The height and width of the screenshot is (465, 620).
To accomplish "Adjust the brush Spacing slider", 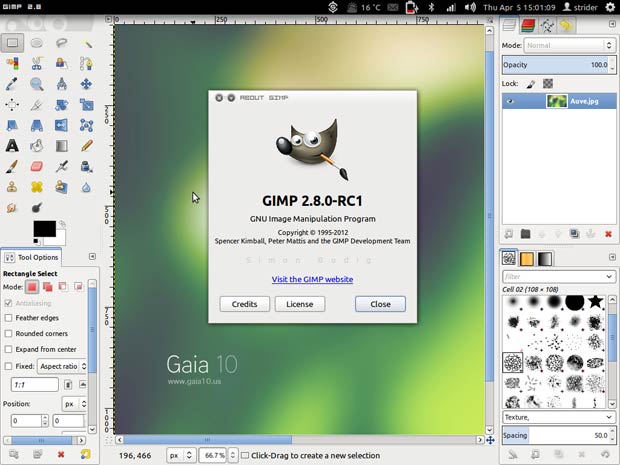I will pos(559,435).
